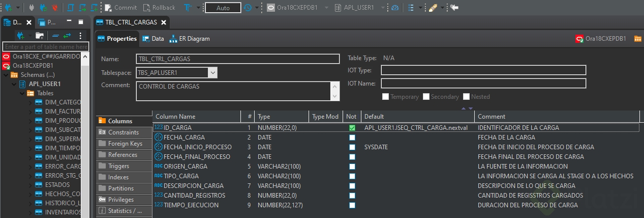
Task: Toggle the Temporary checkbox
Action: pyautogui.click(x=385, y=97)
